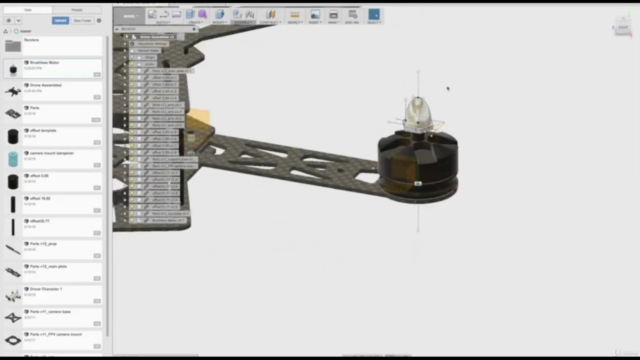Toggle visibility bulb of Joints folder

coord(132,64)
